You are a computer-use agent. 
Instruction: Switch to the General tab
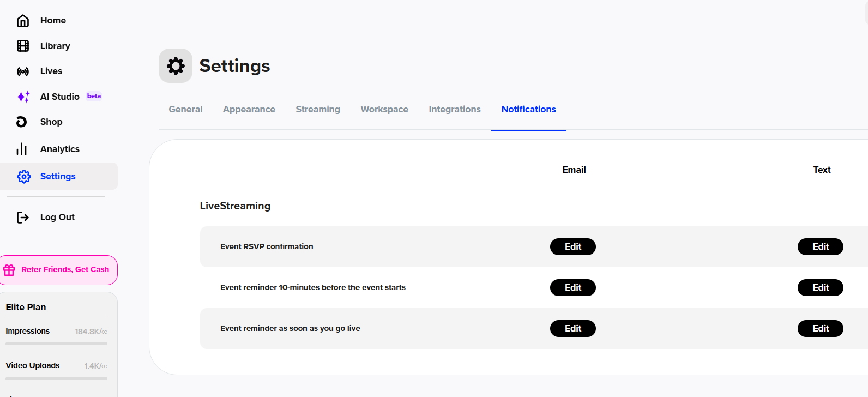tap(185, 109)
